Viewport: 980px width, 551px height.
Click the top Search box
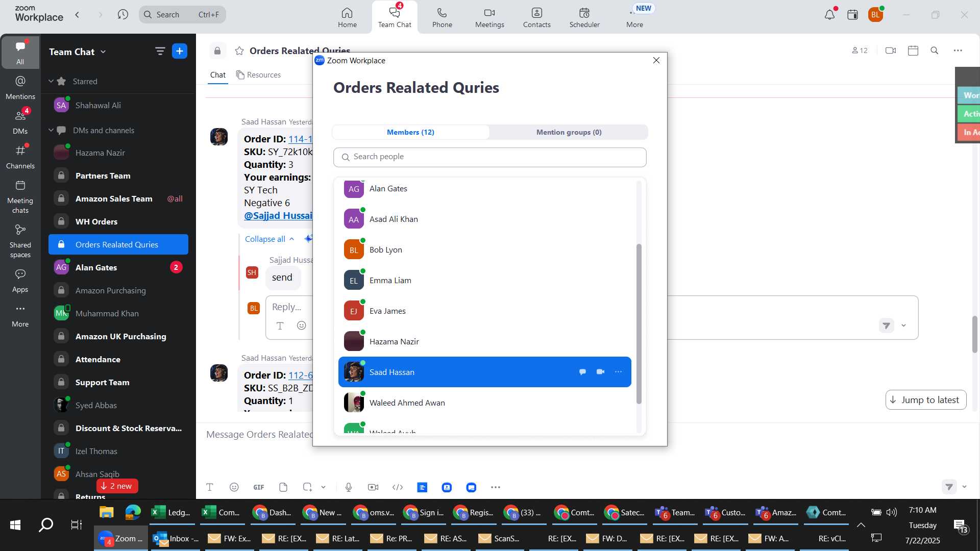pos(182,14)
